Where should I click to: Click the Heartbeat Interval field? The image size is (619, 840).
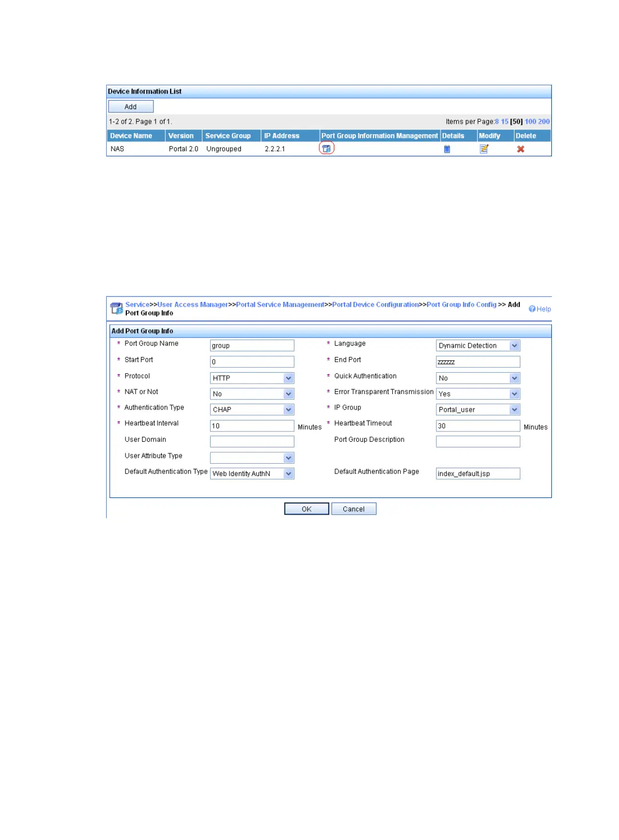click(252, 426)
